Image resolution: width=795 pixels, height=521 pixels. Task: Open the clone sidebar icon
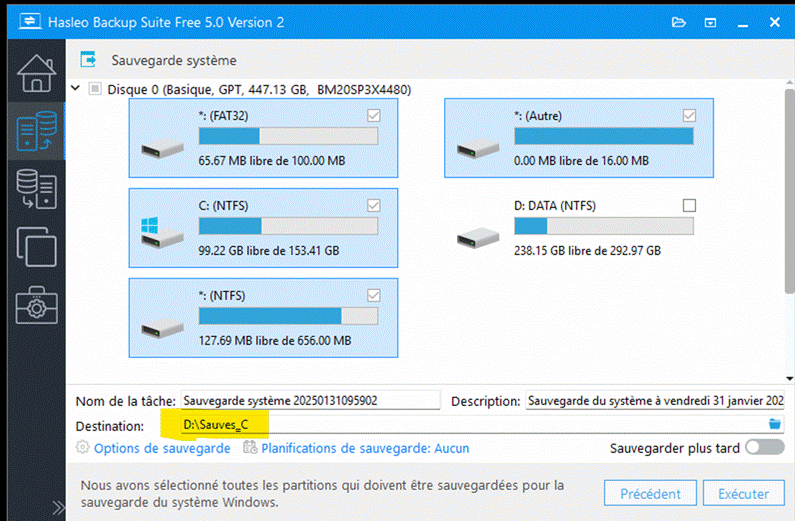click(x=36, y=247)
